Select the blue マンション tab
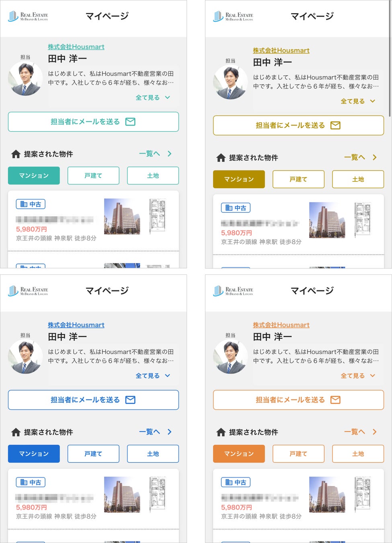The width and height of the screenshot is (392, 543). (34, 454)
